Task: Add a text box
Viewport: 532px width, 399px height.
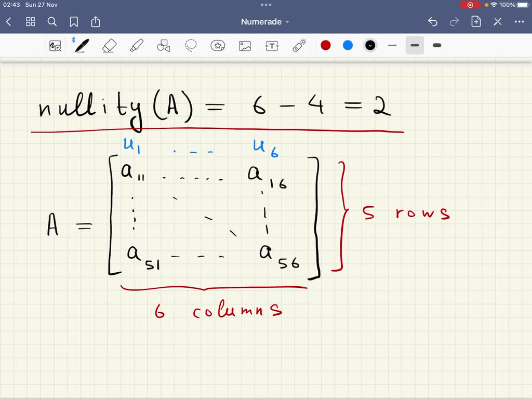Action: 272,45
